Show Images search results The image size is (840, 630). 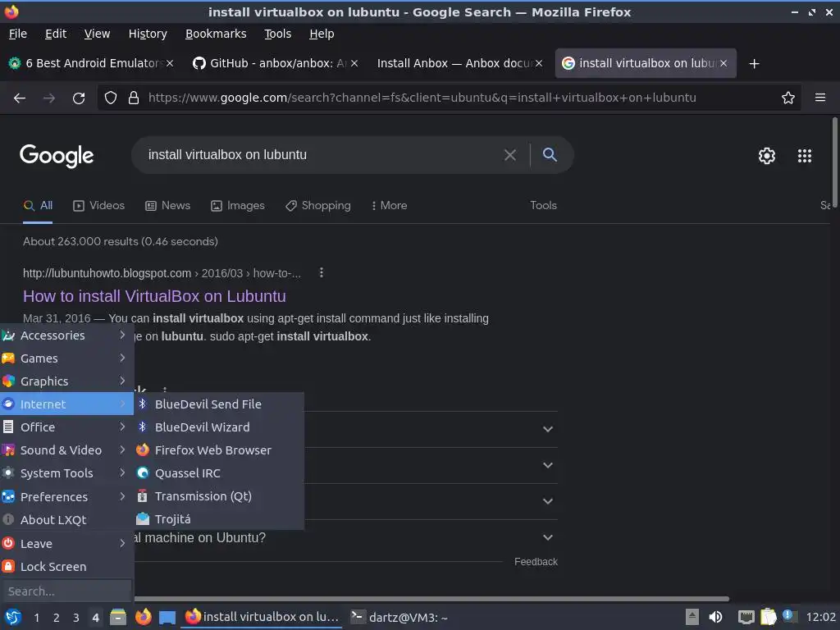pyautogui.click(x=238, y=206)
